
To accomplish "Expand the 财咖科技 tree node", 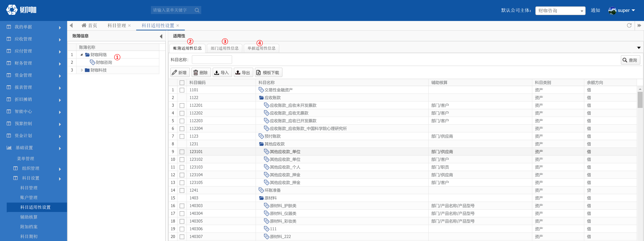I will (82, 70).
